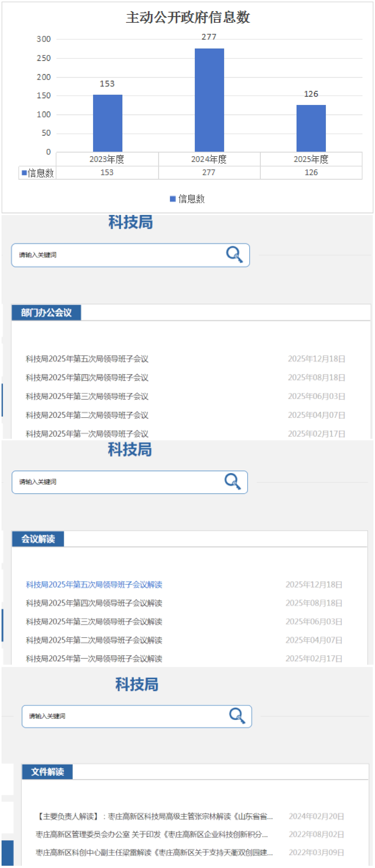
Task: Open 科技局2025年第五次局领导班子会议 link
Action: 87,359
